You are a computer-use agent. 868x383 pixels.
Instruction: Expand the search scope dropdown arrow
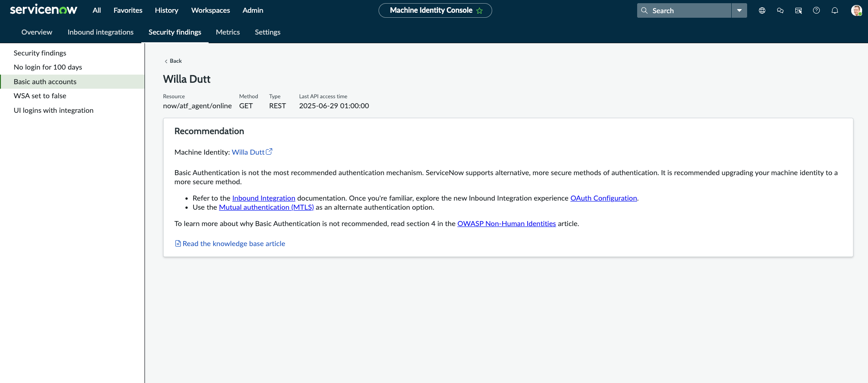pyautogui.click(x=739, y=10)
